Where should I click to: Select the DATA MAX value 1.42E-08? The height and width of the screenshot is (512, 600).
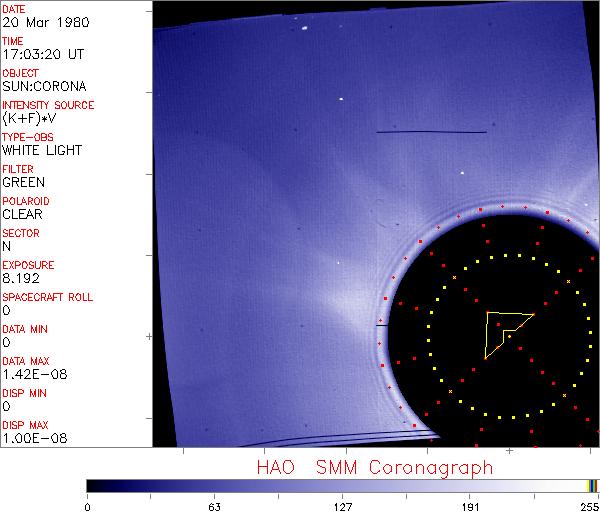click(31, 375)
